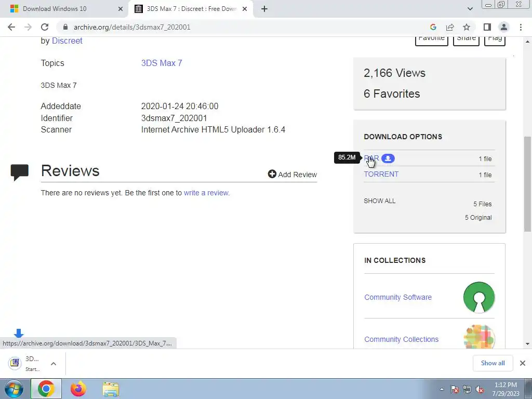Click the 5 Original files text
The height and width of the screenshot is (399, 532).
coord(478,218)
